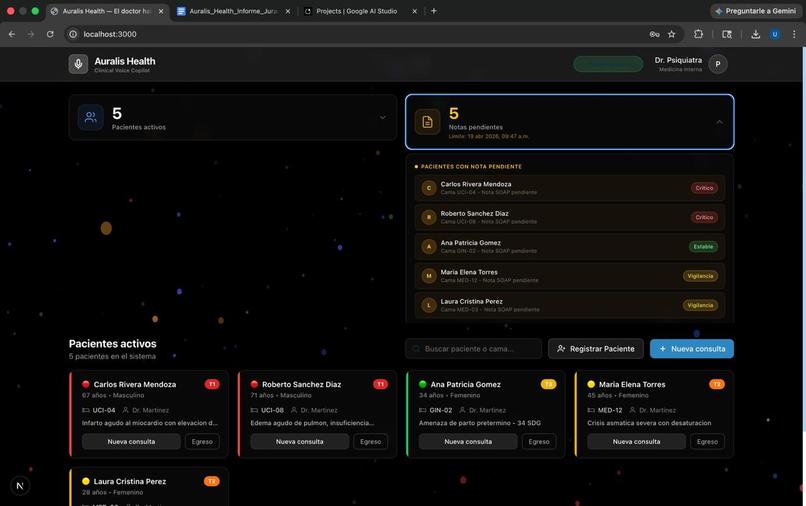Switch to the Auralis_Health_Informe tab
Screen dimensions: 806x506
tap(233, 11)
